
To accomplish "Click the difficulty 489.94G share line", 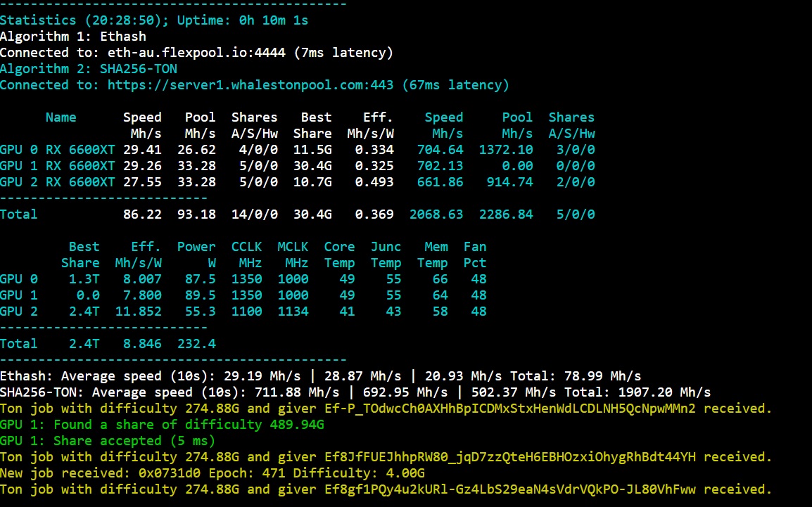I will pos(162,424).
